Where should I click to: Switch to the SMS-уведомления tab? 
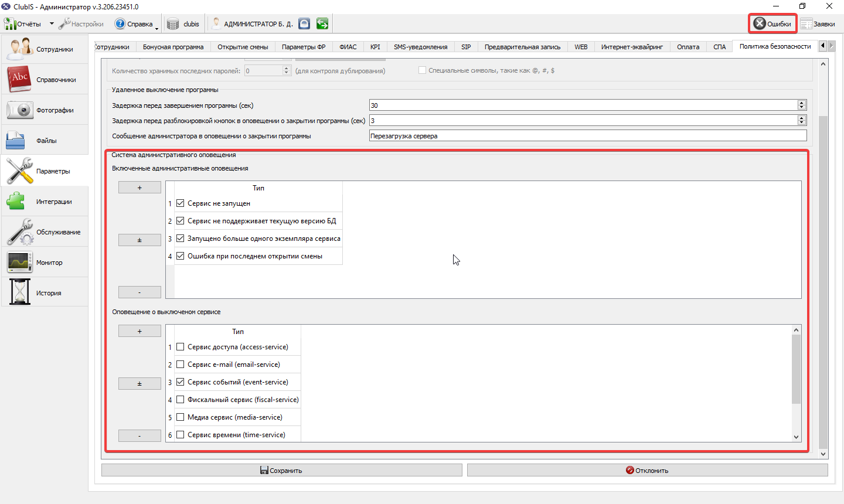[420, 47]
